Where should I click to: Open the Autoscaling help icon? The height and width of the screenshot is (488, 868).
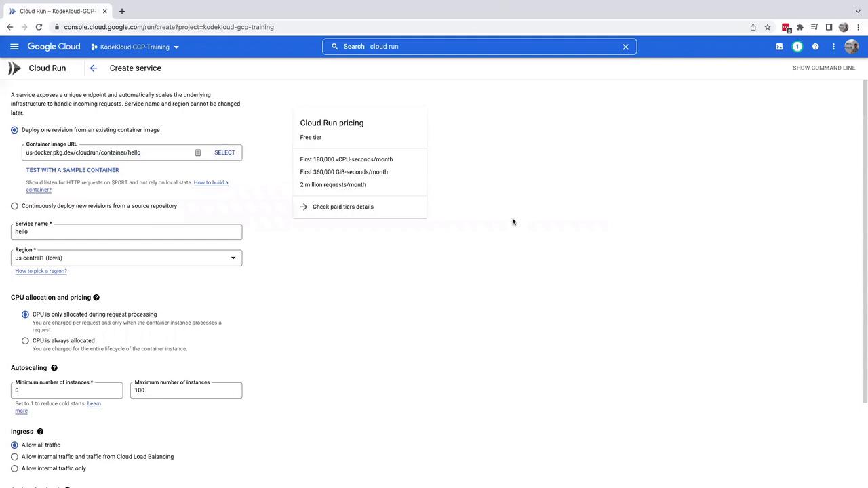click(x=54, y=368)
